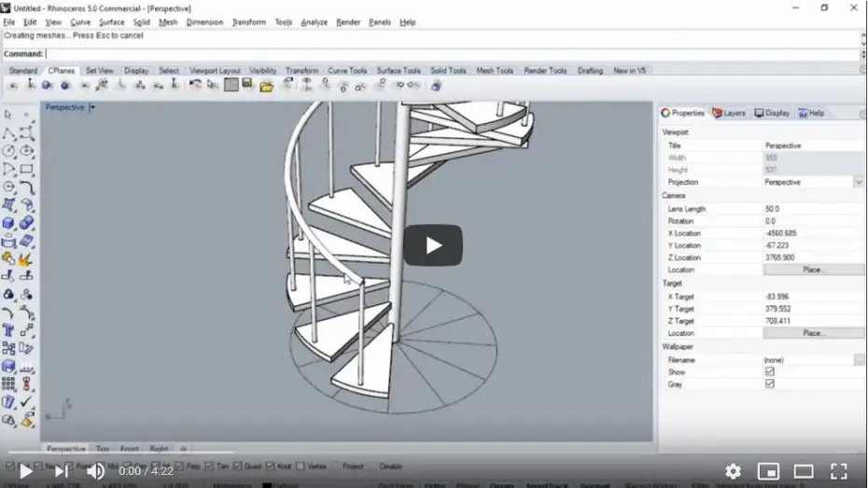Select the Fillet curves tool
The width and height of the screenshot is (868, 488).
point(26,187)
